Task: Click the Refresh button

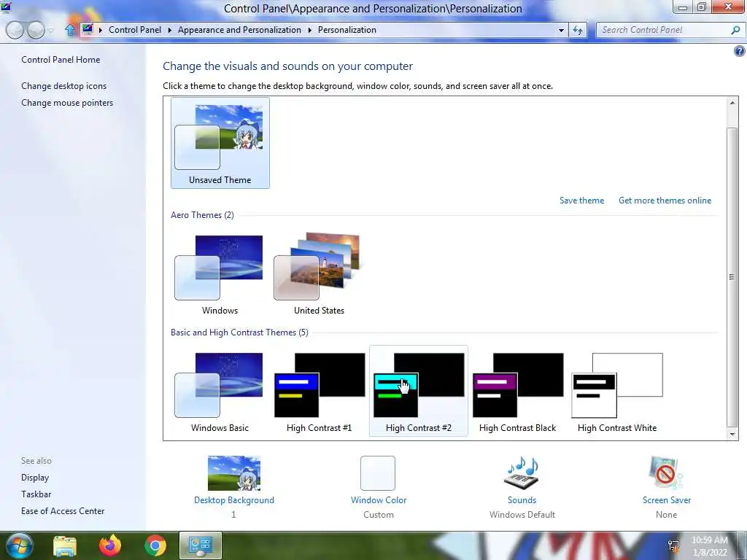Action: pyautogui.click(x=578, y=30)
